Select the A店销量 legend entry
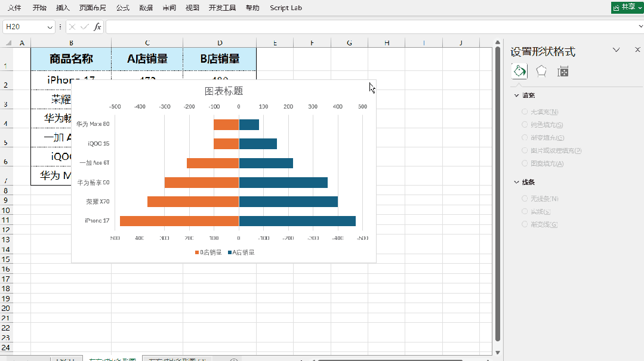The image size is (644, 361). 241,252
